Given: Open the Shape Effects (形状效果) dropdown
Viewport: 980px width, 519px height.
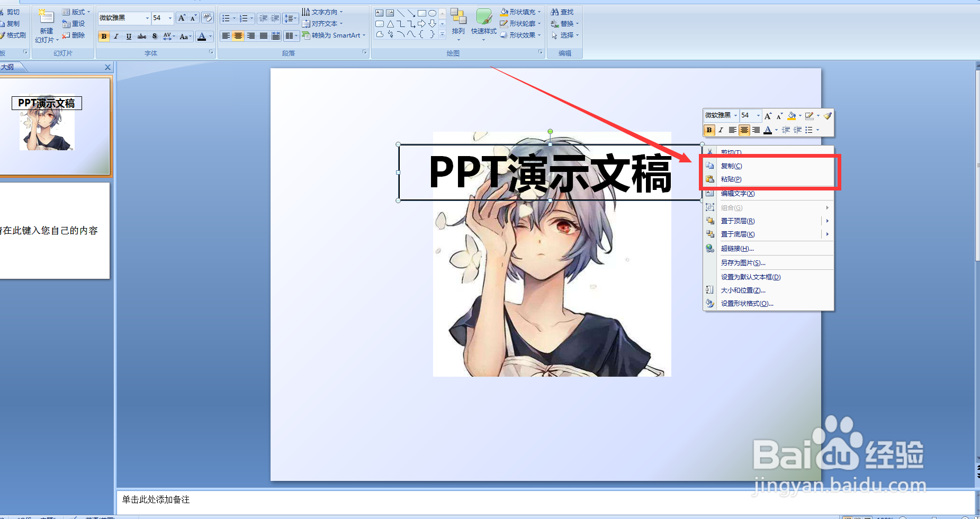Looking at the screenshot, I should point(520,35).
